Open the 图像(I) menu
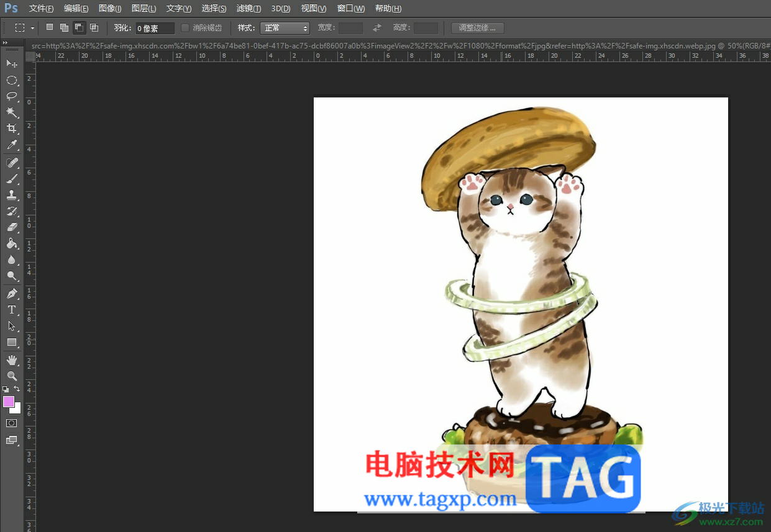Screen dimensions: 771x532 [110, 9]
